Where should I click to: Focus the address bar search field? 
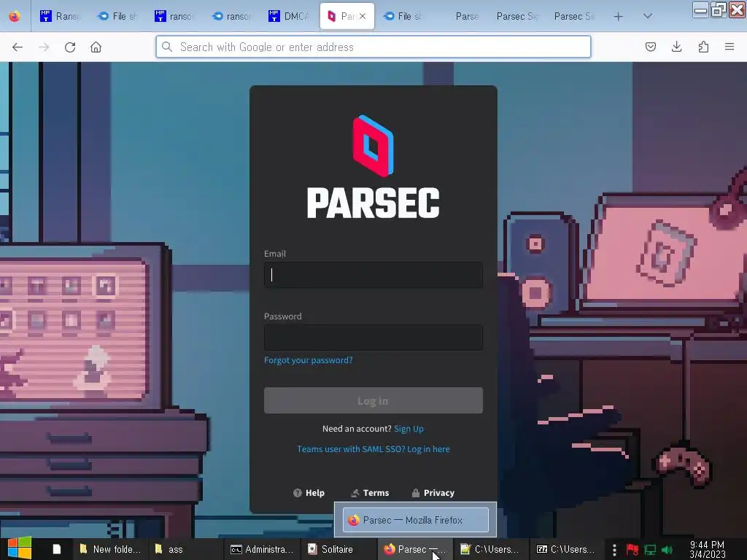point(373,47)
